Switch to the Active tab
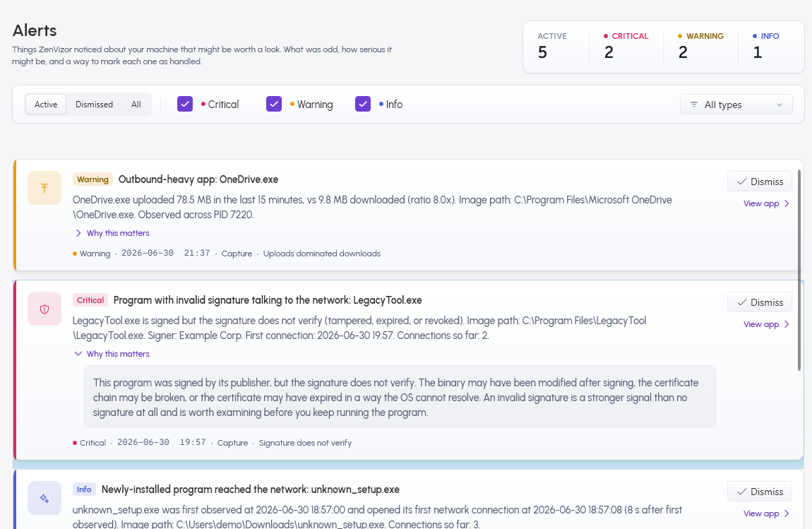 tap(46, 104)
